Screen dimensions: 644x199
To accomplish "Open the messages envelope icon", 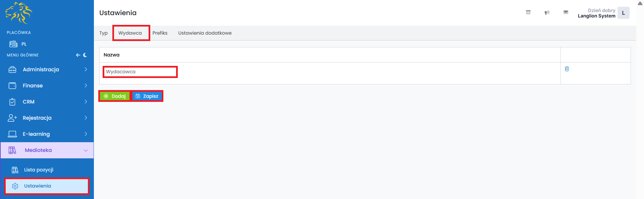I will 566,12.
